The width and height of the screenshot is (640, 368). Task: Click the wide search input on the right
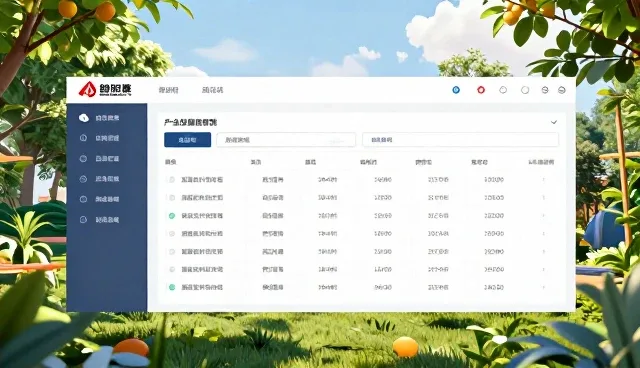(460, 140)
